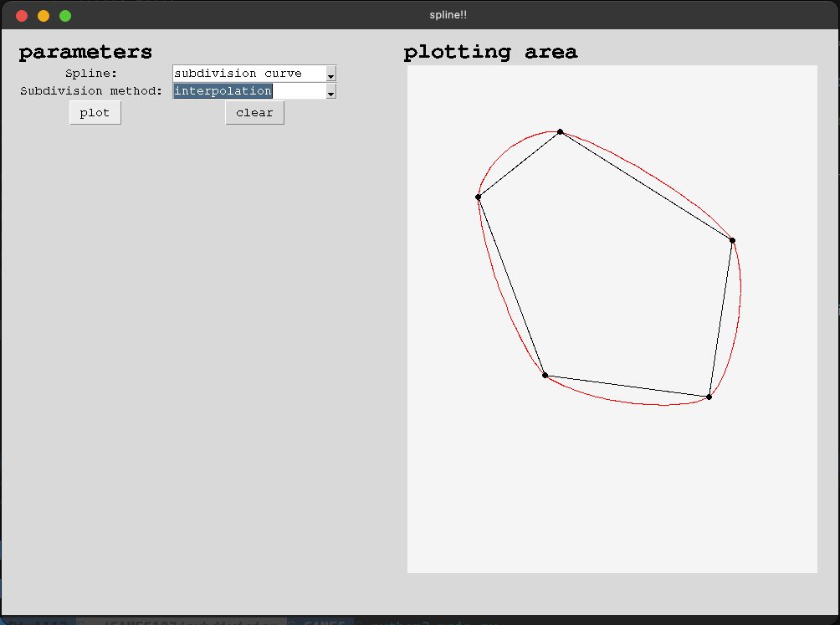
Task: Pick the lowest control point of polygon
Action: pyautogui.click(x=709, y=397)
